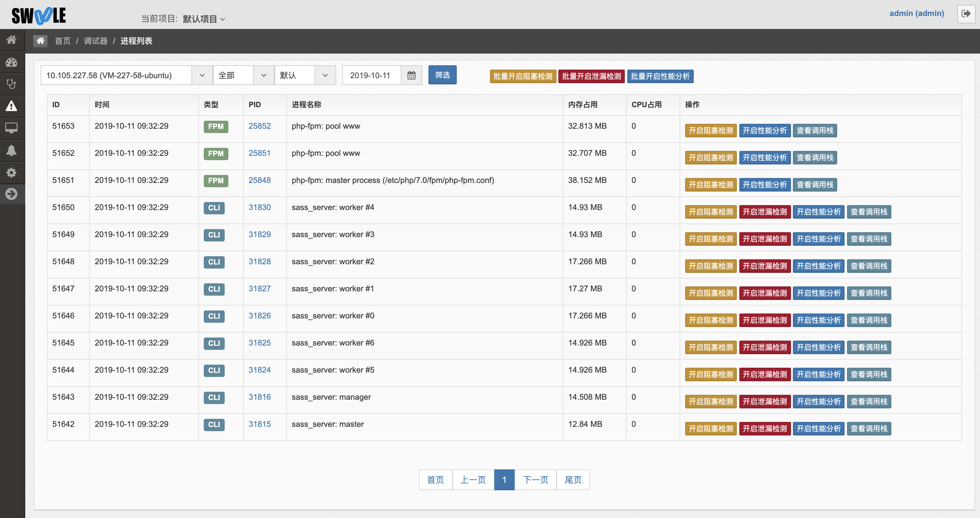Image resolution: width=980 pixels, height=518 pixels.
Task: Open the calendar date picker icon
Action: pos(411,75)
